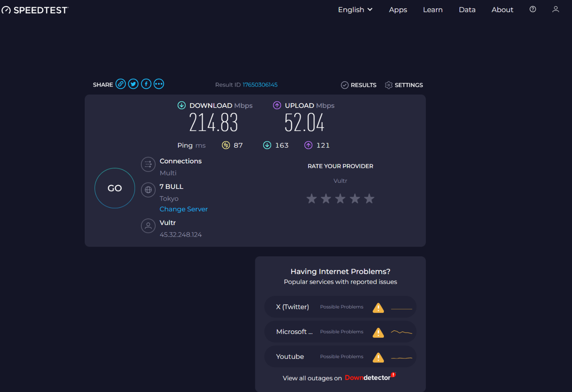
Task: Click the 7 BULL server name
Action: point(171,187)
